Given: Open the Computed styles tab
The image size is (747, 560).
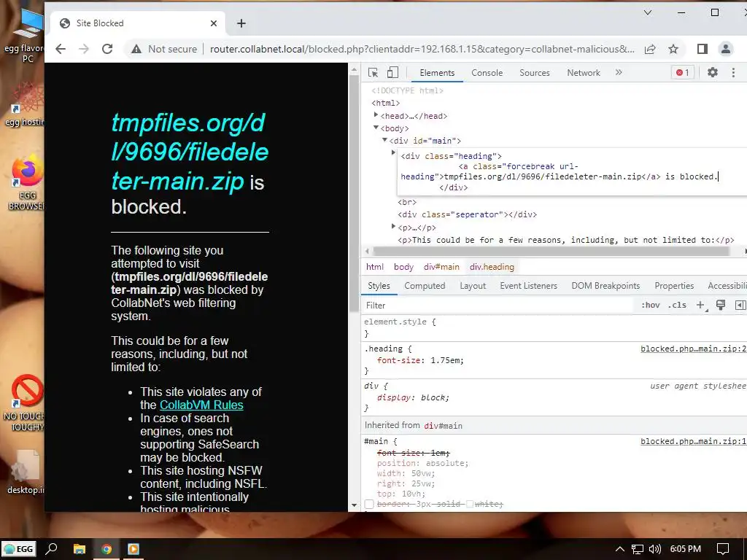Looking at the screenshot, I should click(x=425, y=286).
